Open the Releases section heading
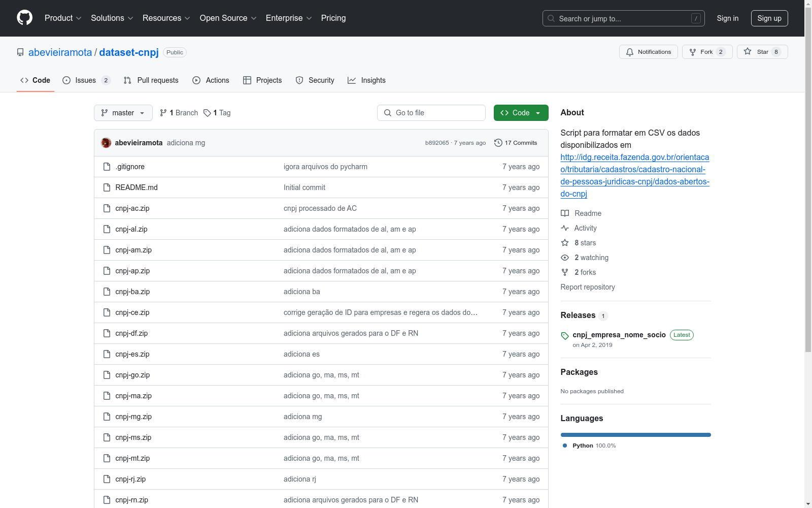The height and width of the screenshot is (508, 812). click(x=578, y=315)
